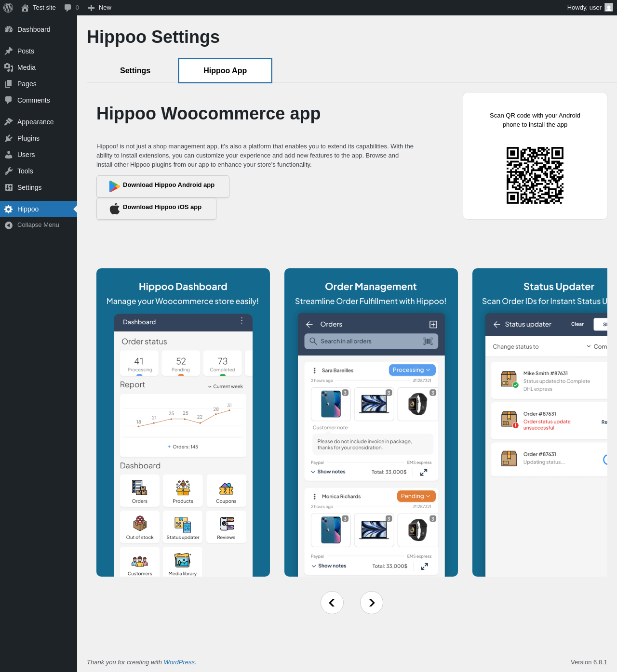Image resolution: width=617 pixels, height=672 pixels.
Task: Open the WordPress logo menu
Action: (8, 8)
